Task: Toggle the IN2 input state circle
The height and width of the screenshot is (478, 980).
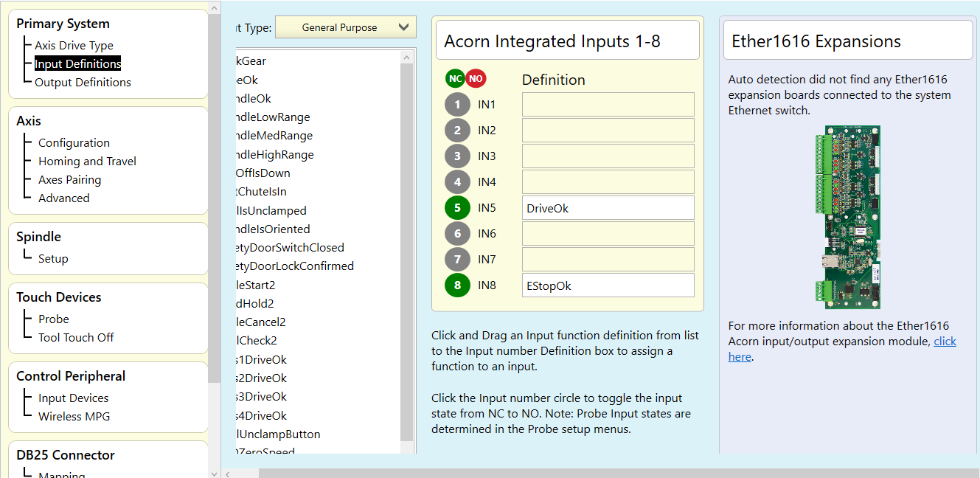Action: click(x=457, y=131)
